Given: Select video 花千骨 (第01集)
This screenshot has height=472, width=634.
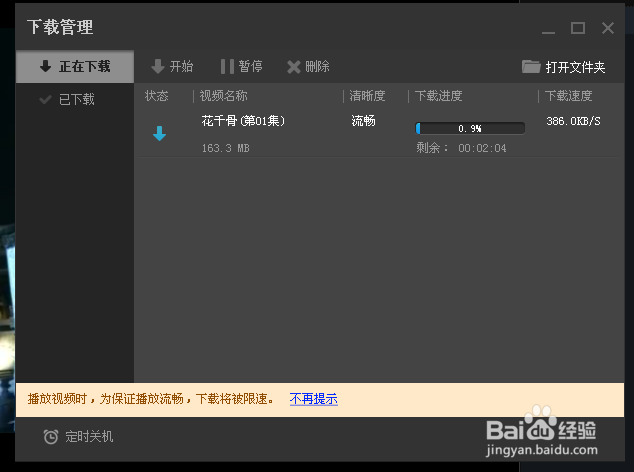Looking at the screenshot, I should point(243,121).
